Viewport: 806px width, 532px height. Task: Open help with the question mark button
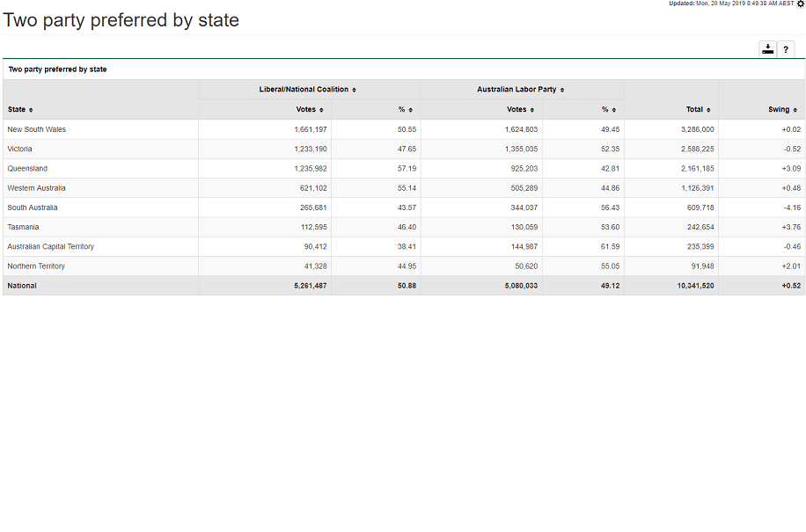786,49
